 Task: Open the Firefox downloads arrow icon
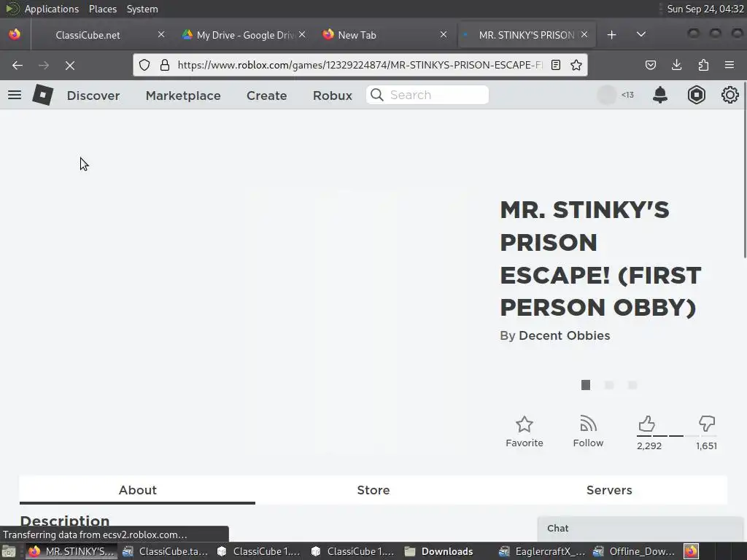pos(676,65)
